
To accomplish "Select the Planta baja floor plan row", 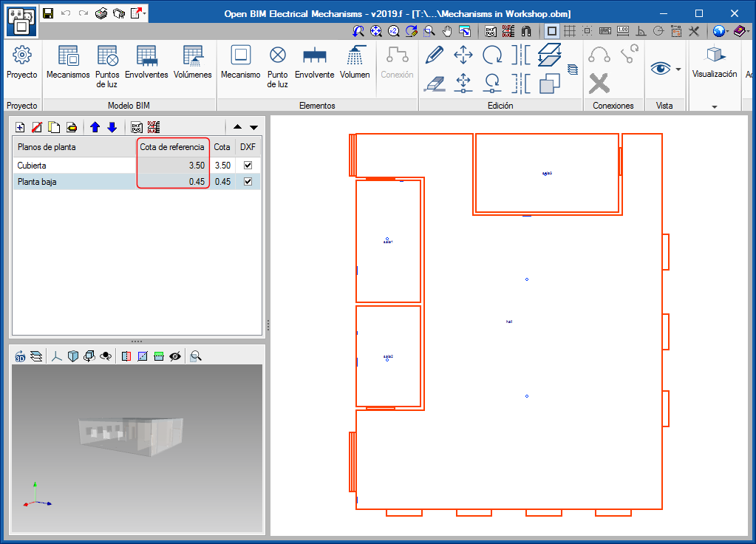I will (x=137, y=181).
